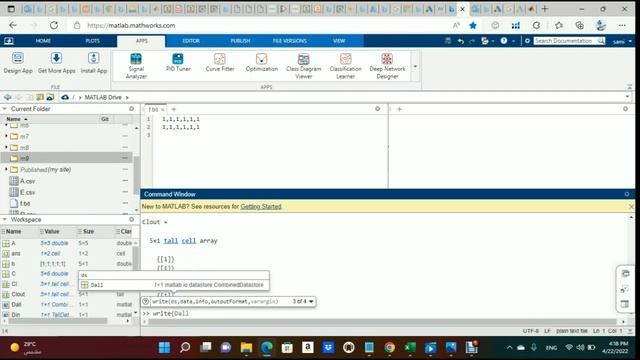Image resolution: width=640 pixels, height=360 pixels.
Task: Click the save icon in quick access bar
Action: coord(448,41)
